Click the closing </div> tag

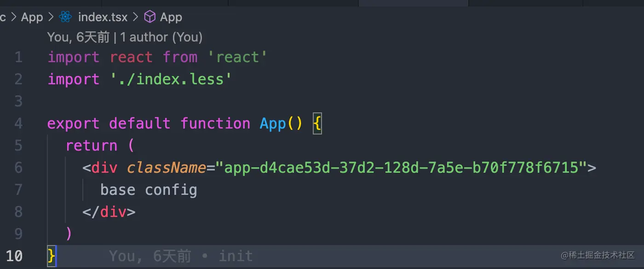click(109, 212)
